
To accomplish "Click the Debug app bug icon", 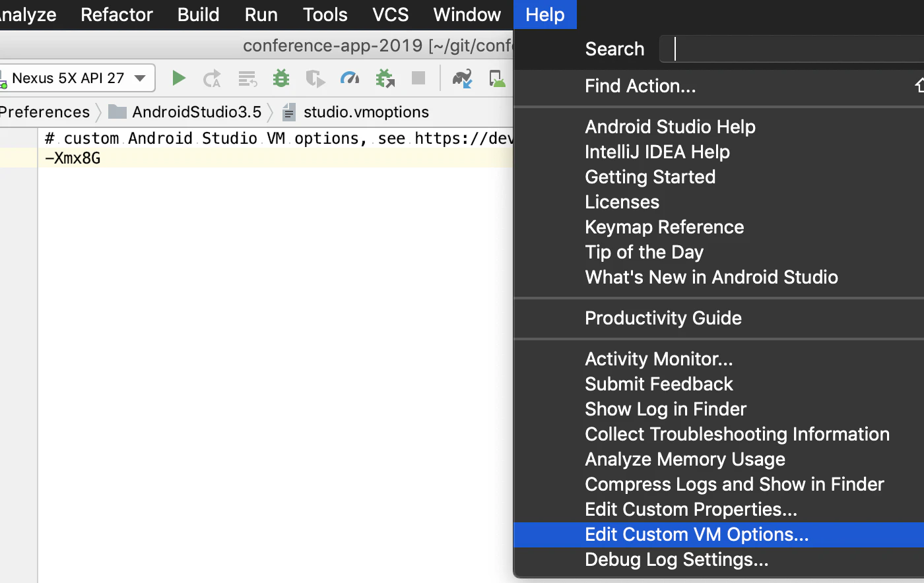I will click(x=281, y=78).
